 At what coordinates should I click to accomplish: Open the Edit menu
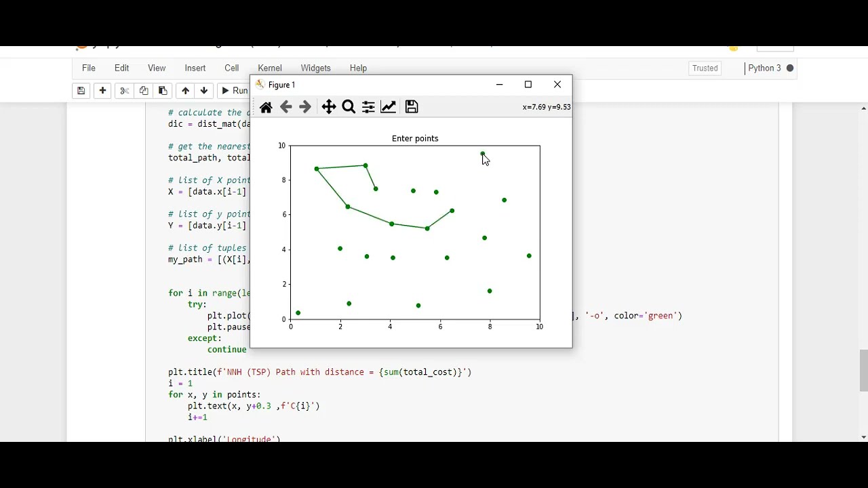click(x=122, y=68)
